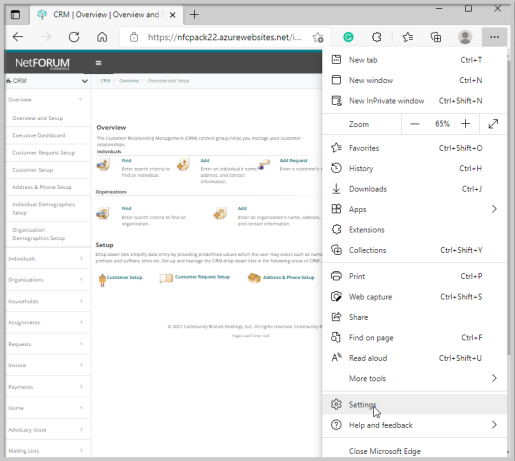Click the site lock icon in address bar
The width and height of the screenshot is (515, 461).
click(134, 37)
